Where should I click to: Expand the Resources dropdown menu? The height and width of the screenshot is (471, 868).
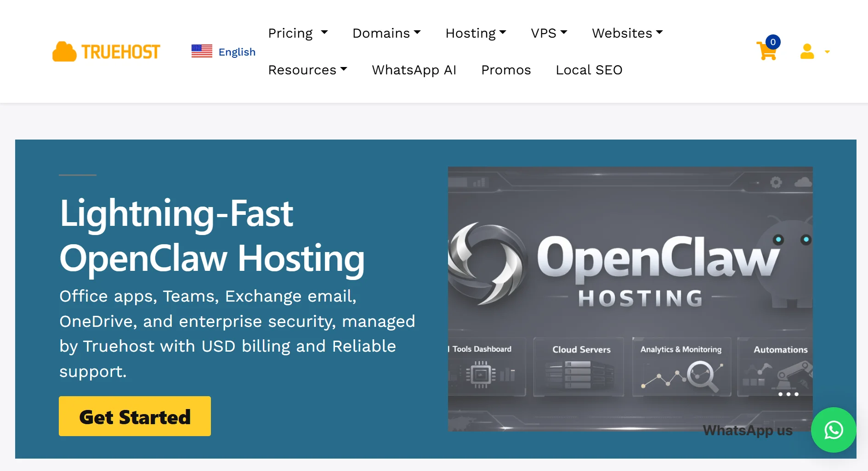[307, 70]
